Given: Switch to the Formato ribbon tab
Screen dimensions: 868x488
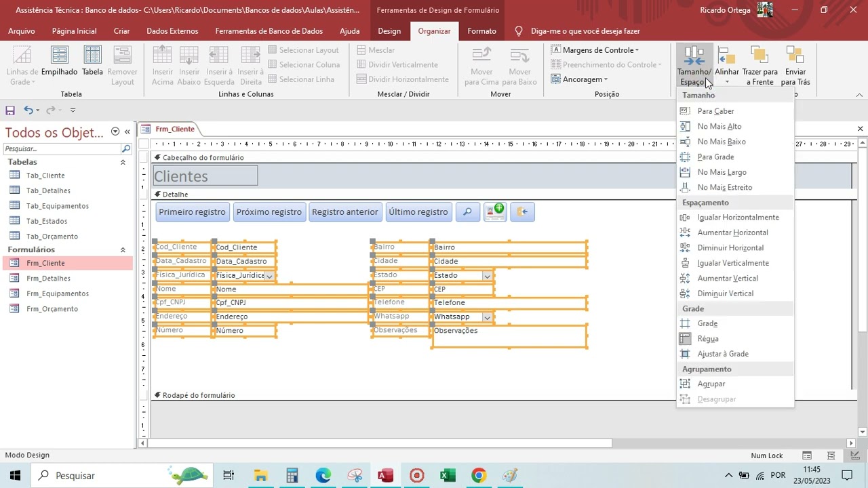Looking at the screenshot, I should pos(481,31).
